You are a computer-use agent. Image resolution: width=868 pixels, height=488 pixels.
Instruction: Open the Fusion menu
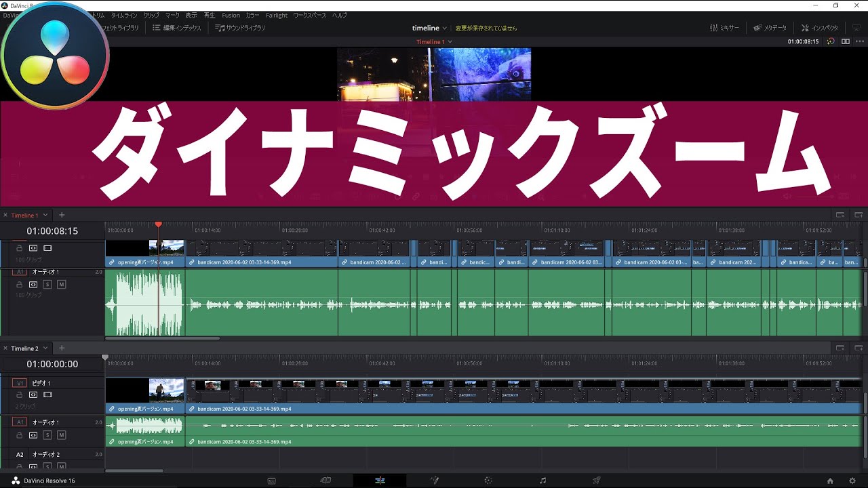click(x=231, y=15)
